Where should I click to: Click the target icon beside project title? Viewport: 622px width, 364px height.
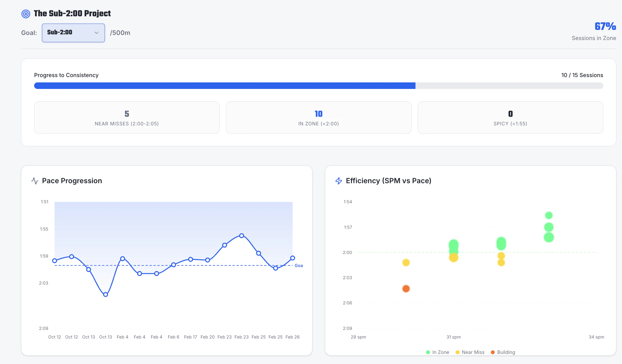tap(26, 14)
